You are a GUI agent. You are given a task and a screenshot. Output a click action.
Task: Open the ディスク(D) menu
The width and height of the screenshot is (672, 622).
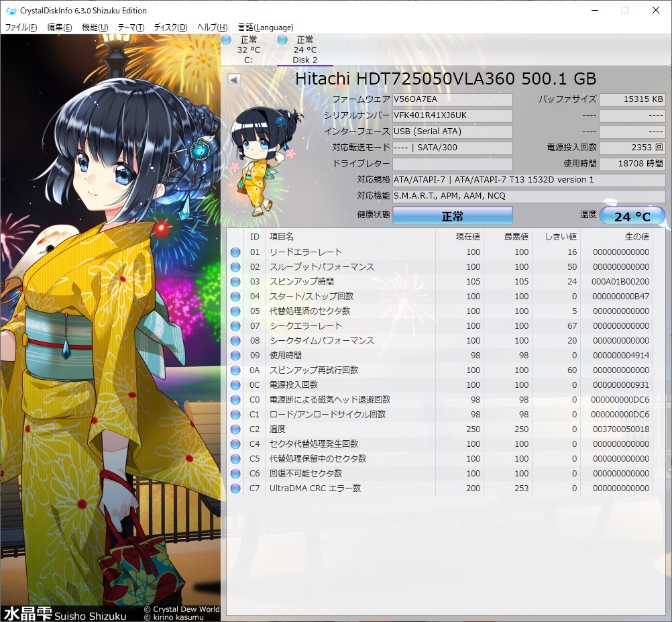[170, 28]
